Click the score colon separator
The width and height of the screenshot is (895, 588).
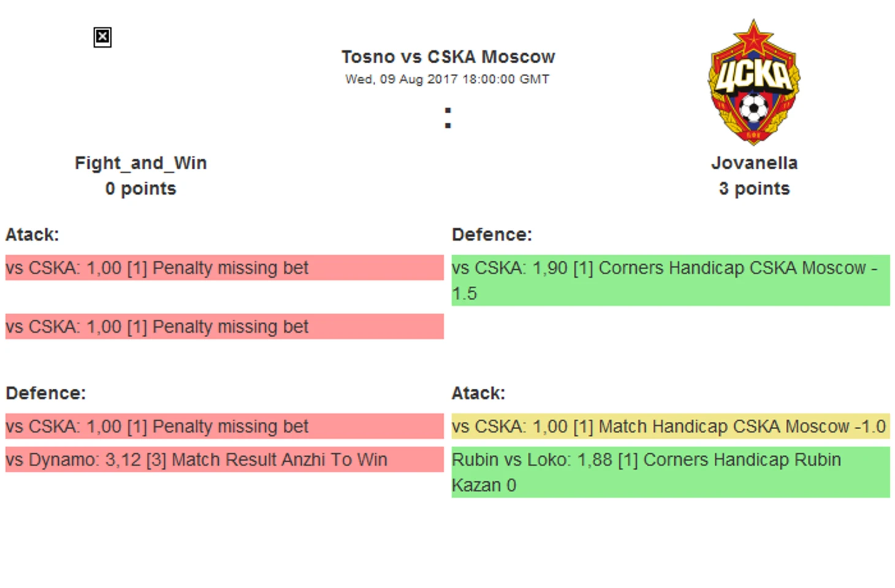pyautogui.click(x=448, y=118)
